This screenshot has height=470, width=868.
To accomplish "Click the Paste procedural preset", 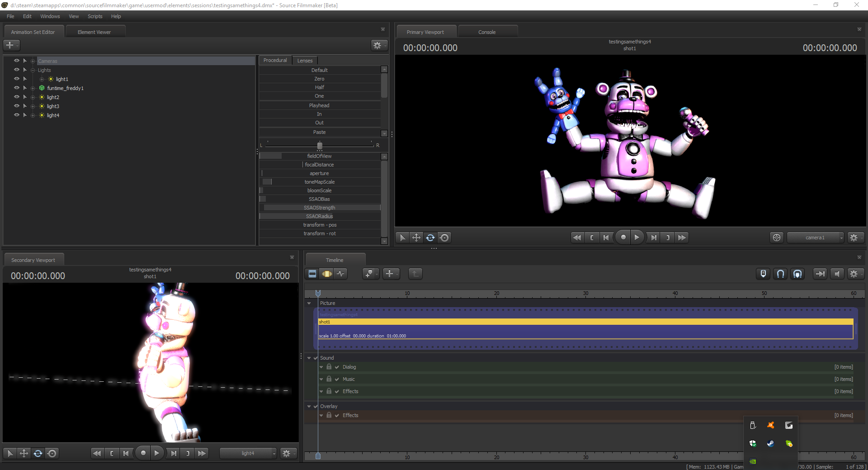I will (x=320, y=132).
